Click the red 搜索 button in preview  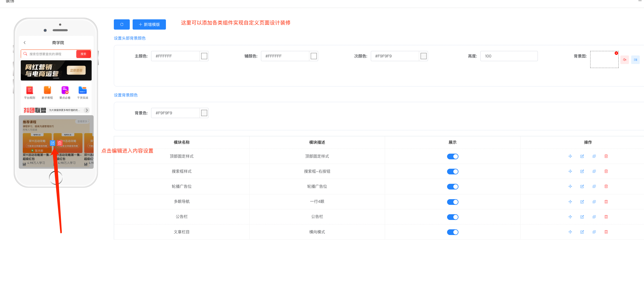[x=83, y=54]
